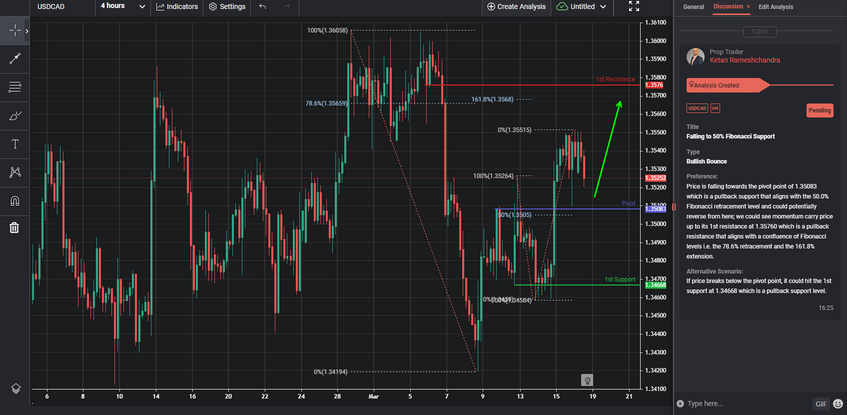Select the brush drawing tool
This screenshot has height=415, width=847.
coord(15,115)
